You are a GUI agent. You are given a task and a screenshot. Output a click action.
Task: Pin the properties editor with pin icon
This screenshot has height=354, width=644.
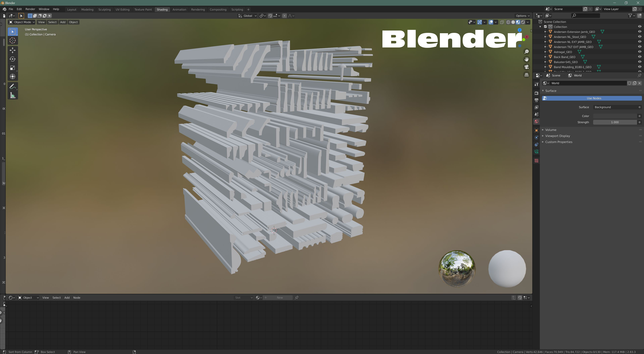tap(639, 75)
